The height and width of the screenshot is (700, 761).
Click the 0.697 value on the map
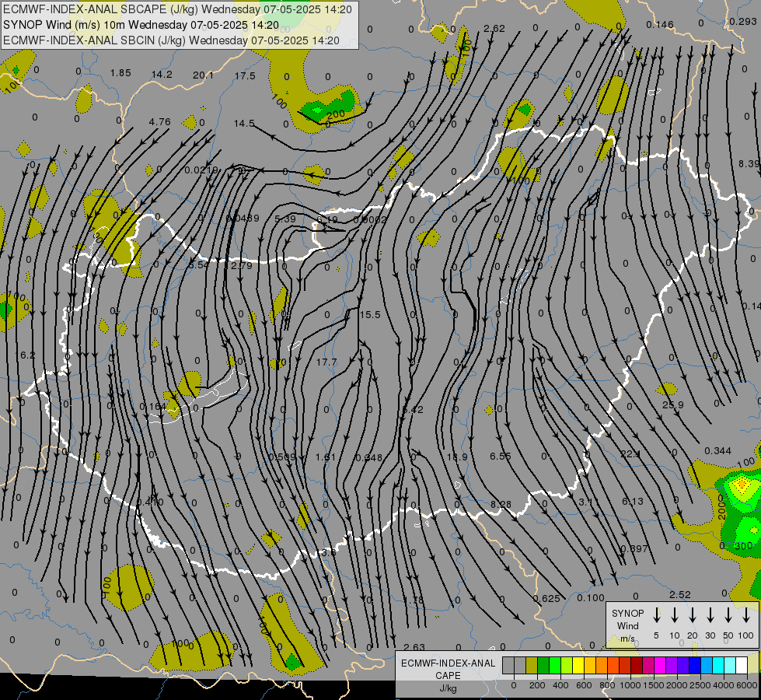634,549
